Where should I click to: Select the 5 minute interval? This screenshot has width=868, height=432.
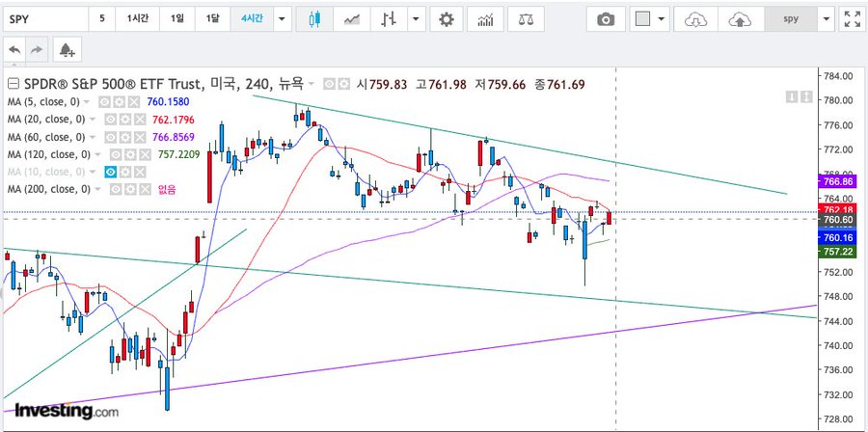(x=102, y=19)
